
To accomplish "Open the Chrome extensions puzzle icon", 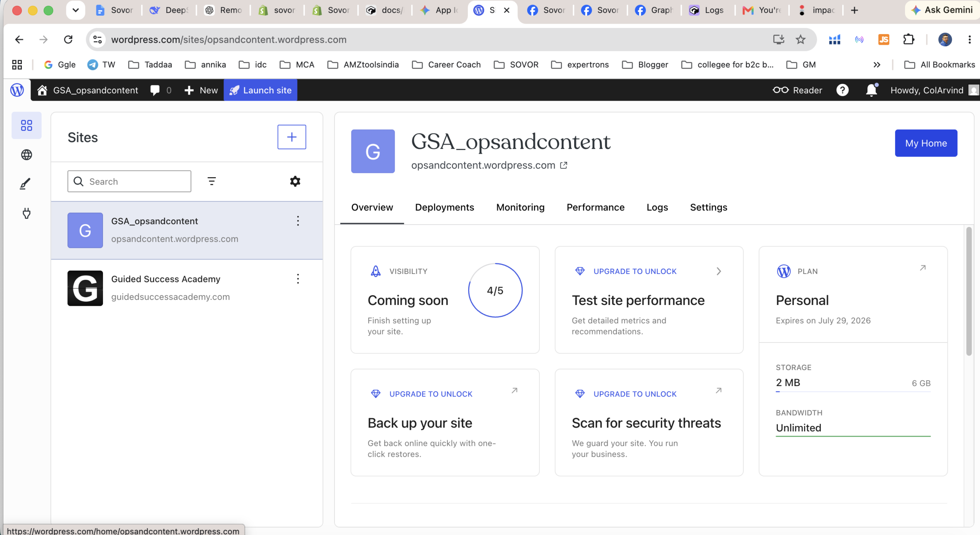I will tap(908, 39).
